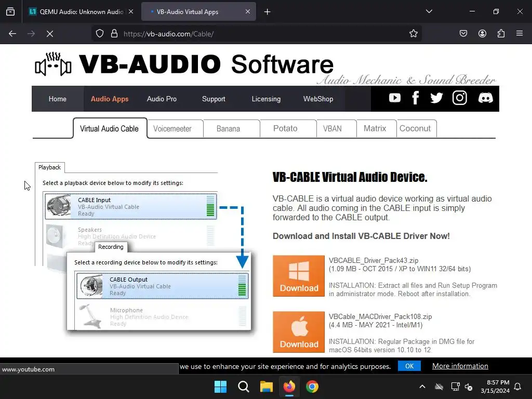Show site security padlock info
This screenshot has width=532, height=399.
114,34
